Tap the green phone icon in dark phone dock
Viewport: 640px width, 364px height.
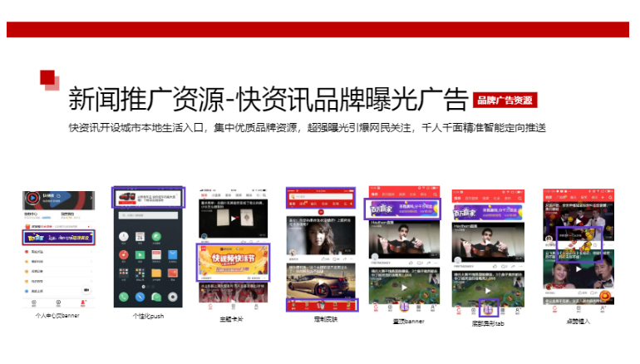pyautogui.click(x=123, y=297)
